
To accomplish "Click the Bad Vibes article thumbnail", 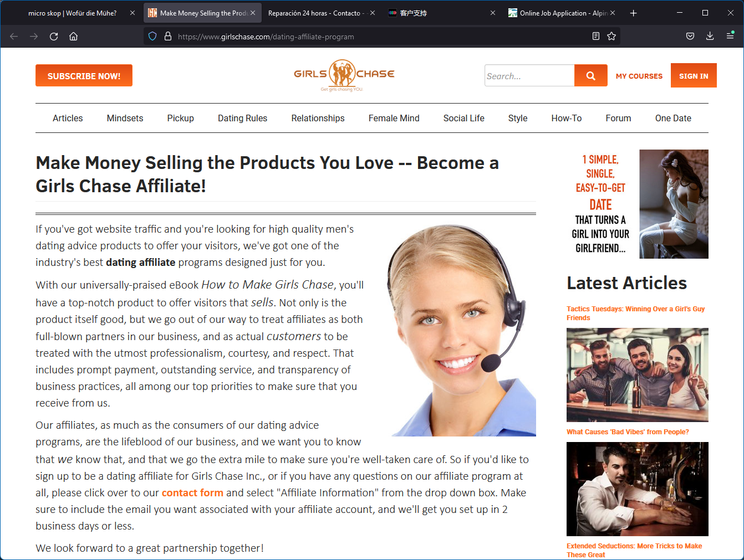I will tap(638, 489).
